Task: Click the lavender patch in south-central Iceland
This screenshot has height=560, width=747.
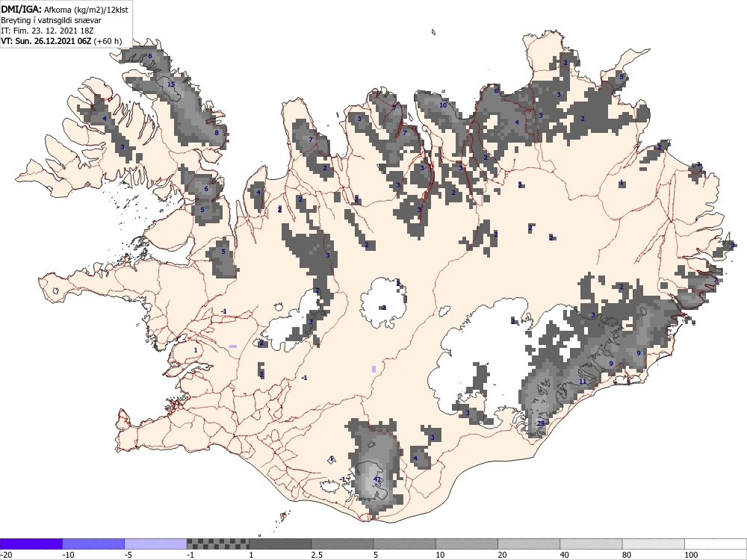Action: click(373, 369)
